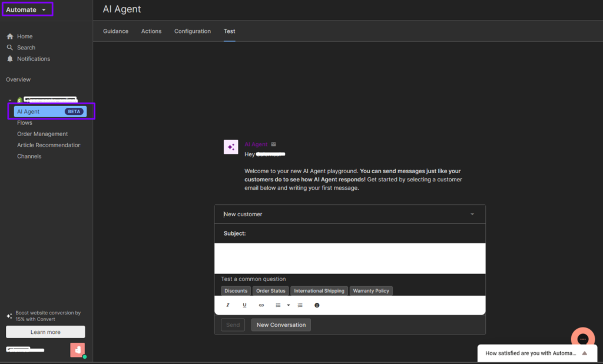Screen dimensions: 603x364
Task: Insert a numbered list
Action: click(x=300, y=305)
